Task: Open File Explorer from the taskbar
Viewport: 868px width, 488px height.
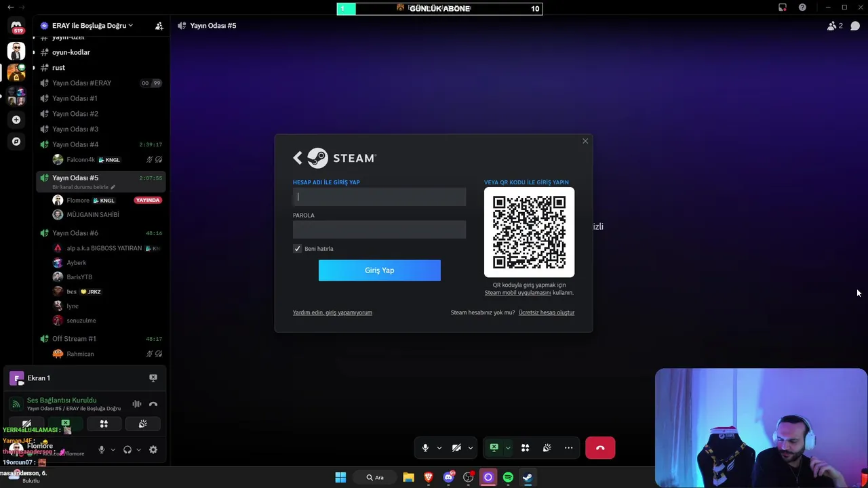Action: (408, 477)
